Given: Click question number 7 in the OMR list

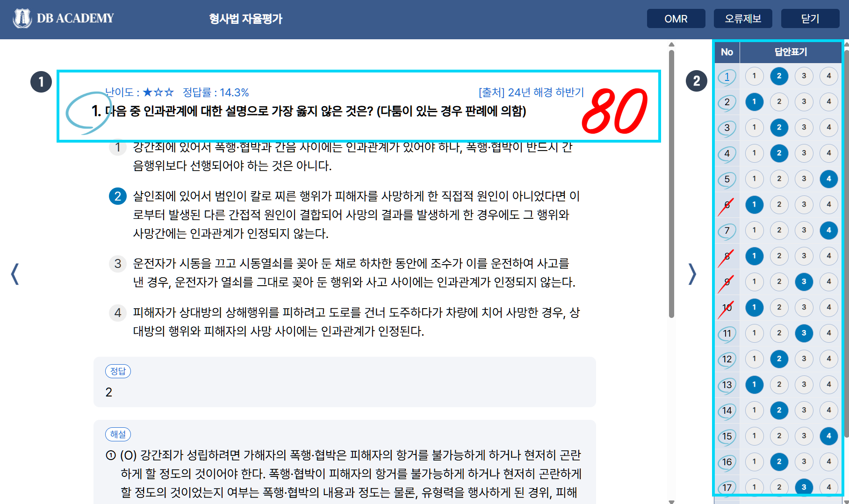Looking at the screenshot, I should pyautogui.click(x=727, y=230).
